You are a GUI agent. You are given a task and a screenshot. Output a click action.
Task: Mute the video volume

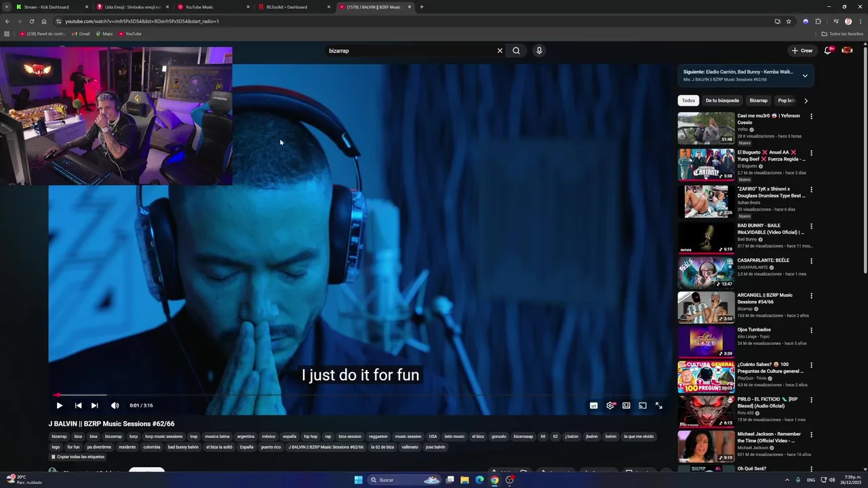coord(115,405)
